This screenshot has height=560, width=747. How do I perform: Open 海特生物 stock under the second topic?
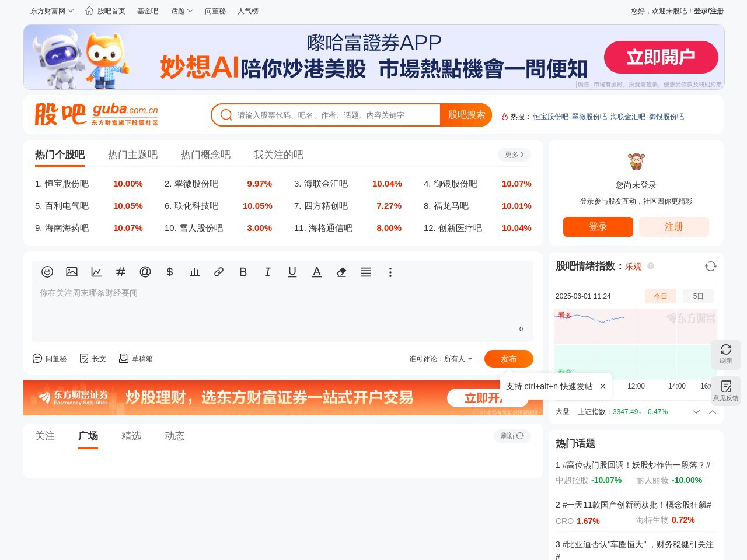pyautogui.click(x=652, y=520)
